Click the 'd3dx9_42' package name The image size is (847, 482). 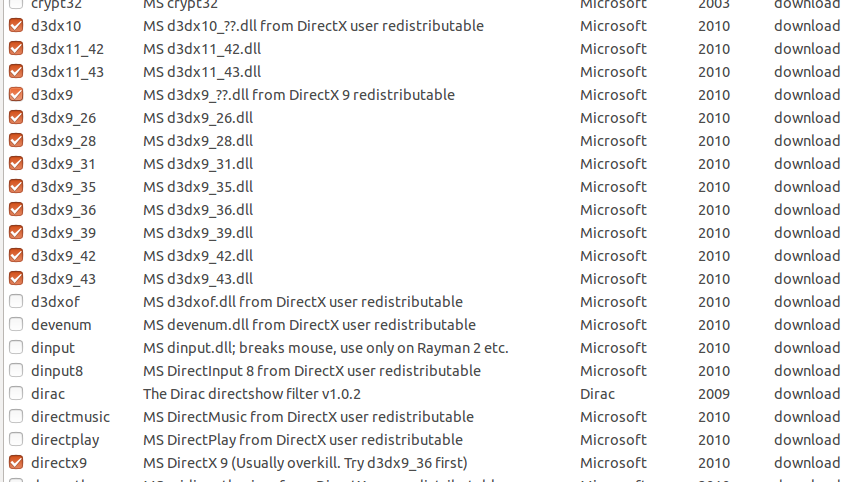point(64,256)
